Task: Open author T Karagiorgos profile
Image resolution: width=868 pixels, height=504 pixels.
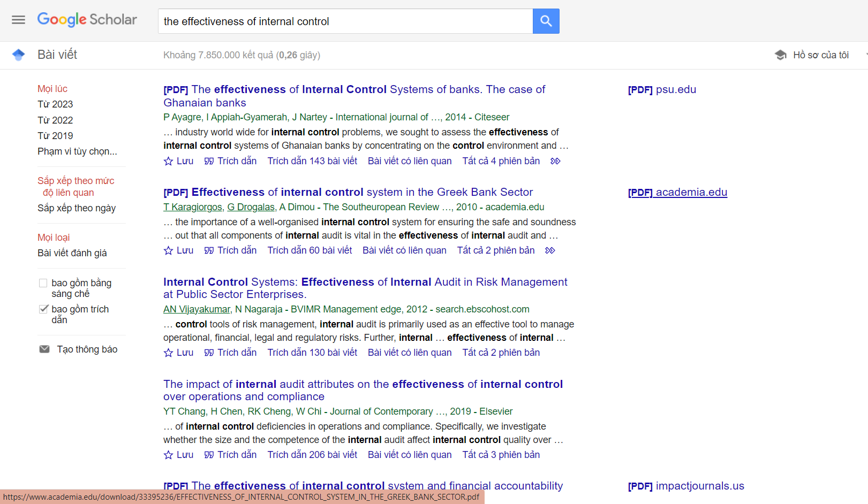Action: [x=193, y=207]
